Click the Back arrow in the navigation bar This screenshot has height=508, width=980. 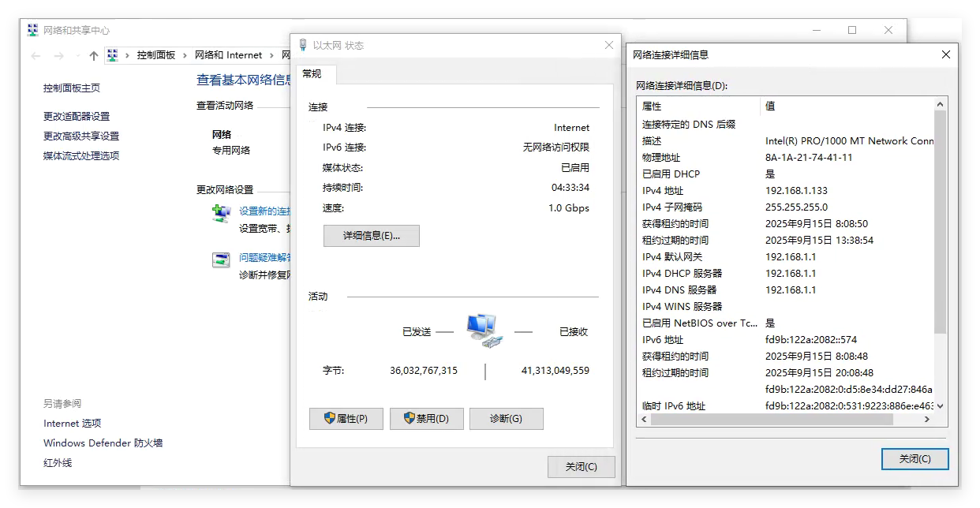pyautogui.click(x=36, y=55)
